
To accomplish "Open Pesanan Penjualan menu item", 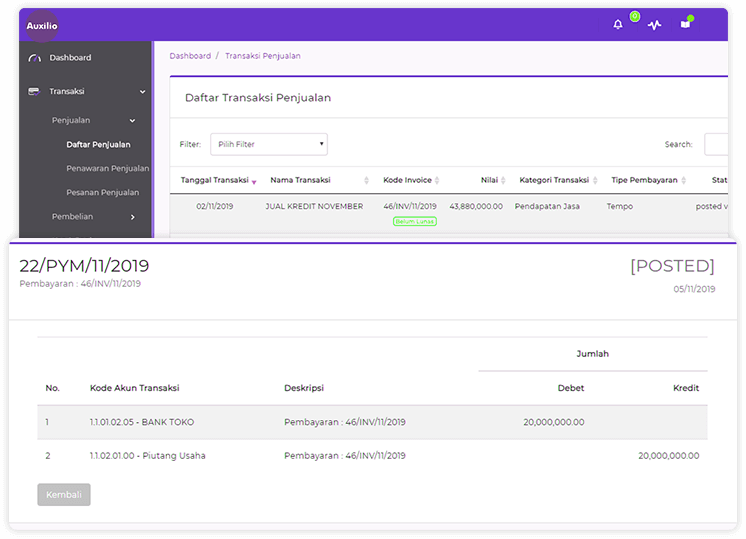I will tap(103, 193).
